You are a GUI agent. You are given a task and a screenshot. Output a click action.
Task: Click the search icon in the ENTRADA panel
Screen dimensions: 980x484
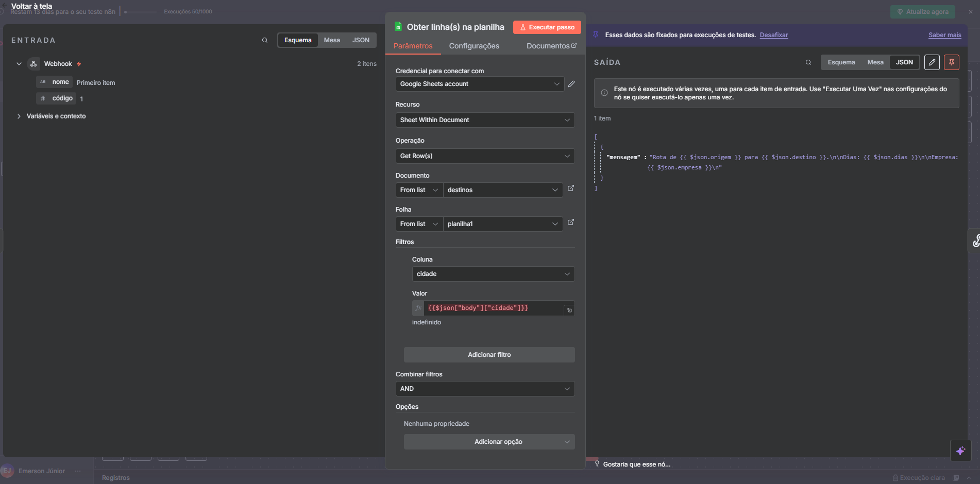click(265, 40)
